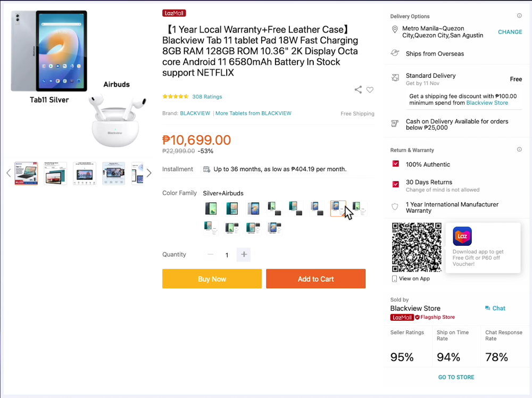Decrease the quantity with the minus button

point(211,254)
